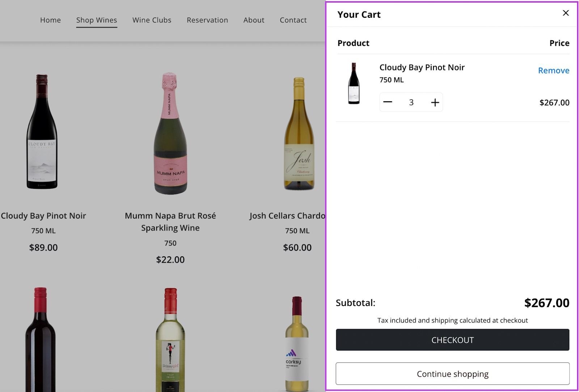Open the About page
Screen dimensions: 579x392
[x=254, y=20]
